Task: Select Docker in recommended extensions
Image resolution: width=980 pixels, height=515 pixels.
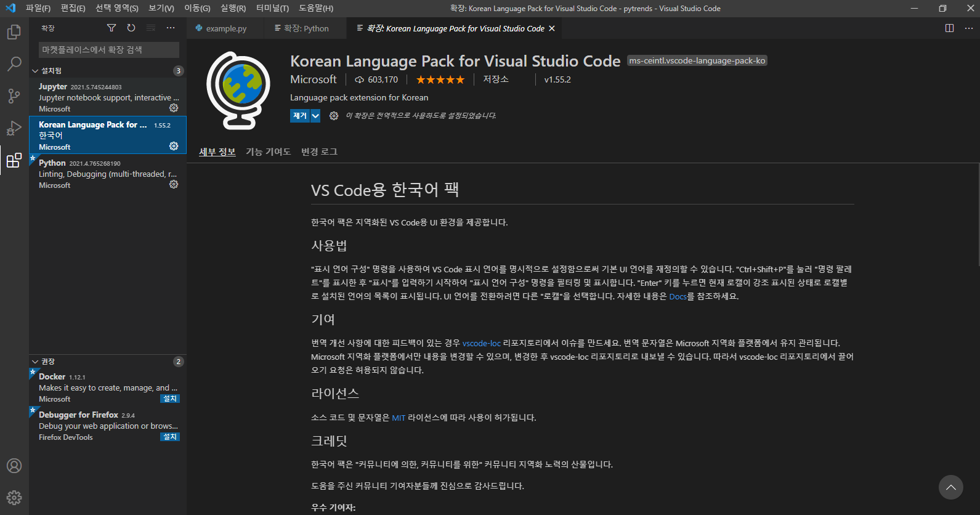Action: tap(107, 387)
